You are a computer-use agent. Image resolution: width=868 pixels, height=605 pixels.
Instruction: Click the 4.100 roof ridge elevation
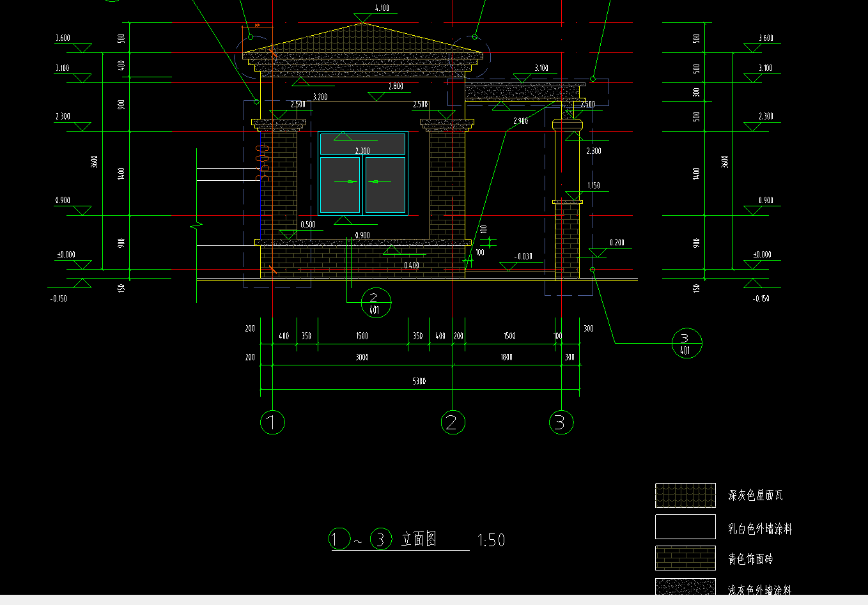[x=382, y=8]
